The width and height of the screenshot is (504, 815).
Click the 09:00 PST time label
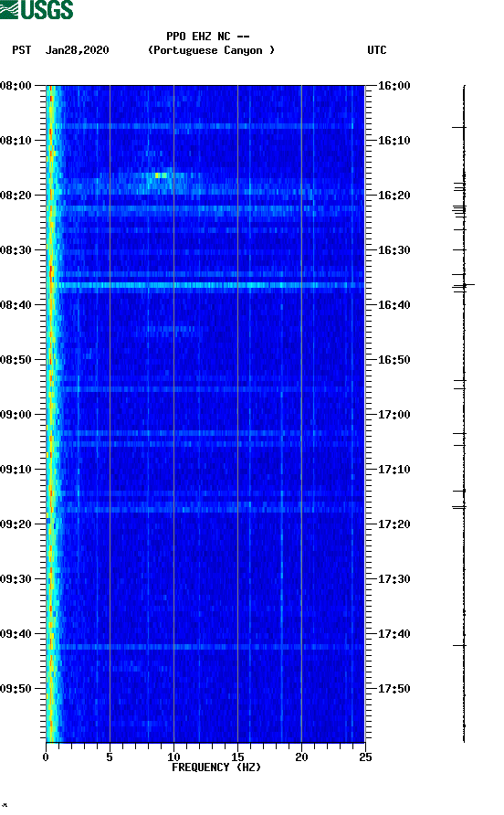coord(16,415)
